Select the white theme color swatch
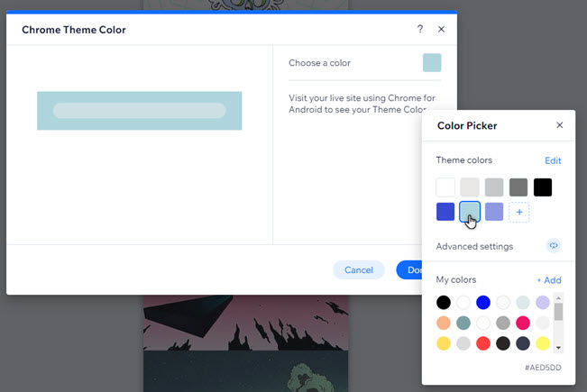The height and width of the screenshot is (392, 587). click(x=445, y=187)
